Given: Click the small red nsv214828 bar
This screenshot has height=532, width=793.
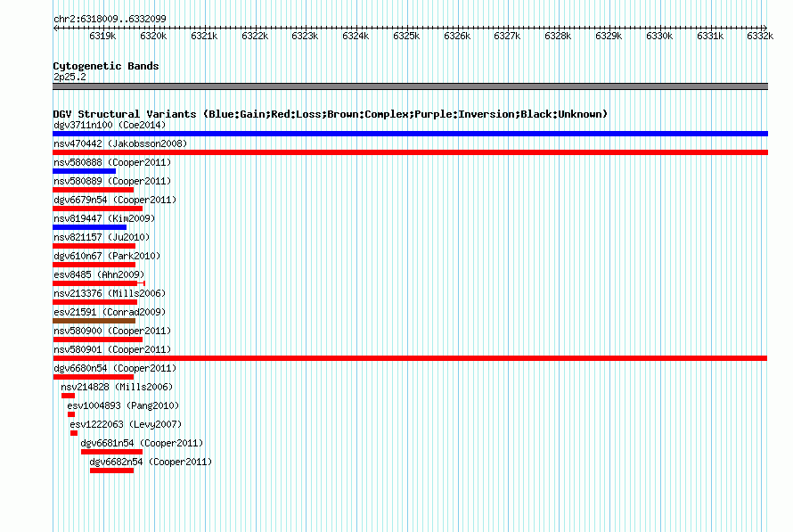Looking at the screenshot, I should coord(68,396).
